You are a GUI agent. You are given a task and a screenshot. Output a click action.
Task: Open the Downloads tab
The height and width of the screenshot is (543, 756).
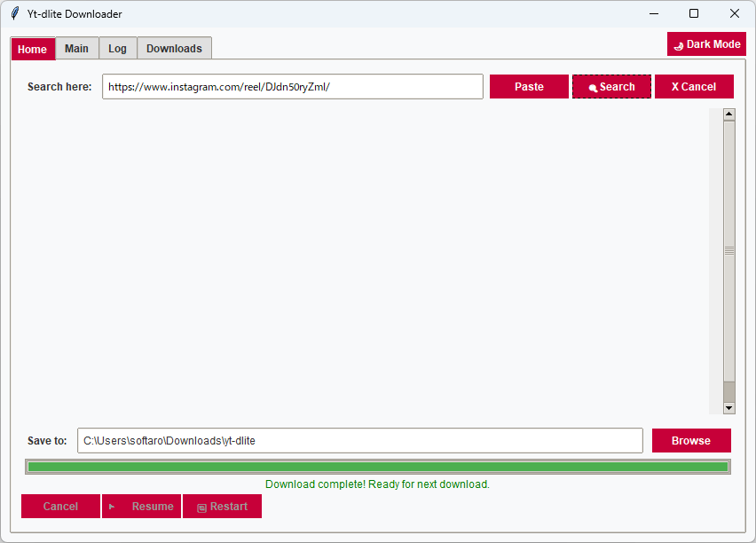pos(174,48)
